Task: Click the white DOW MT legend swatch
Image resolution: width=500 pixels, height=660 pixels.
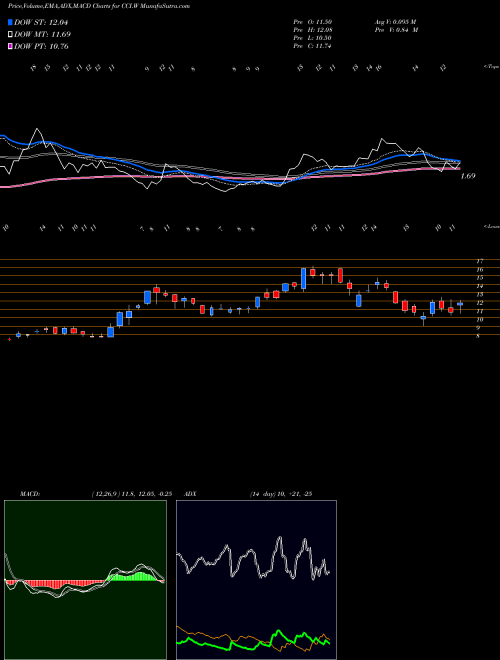Action: coord(10,35)
